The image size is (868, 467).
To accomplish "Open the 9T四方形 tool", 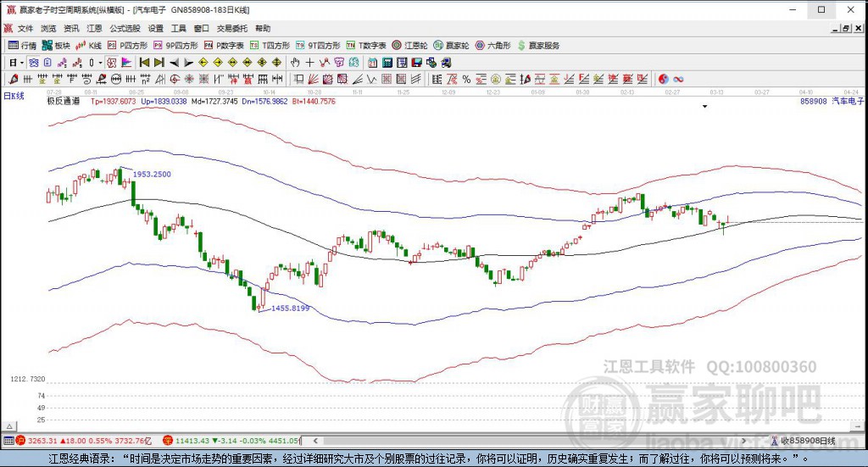I will (319, 46).
